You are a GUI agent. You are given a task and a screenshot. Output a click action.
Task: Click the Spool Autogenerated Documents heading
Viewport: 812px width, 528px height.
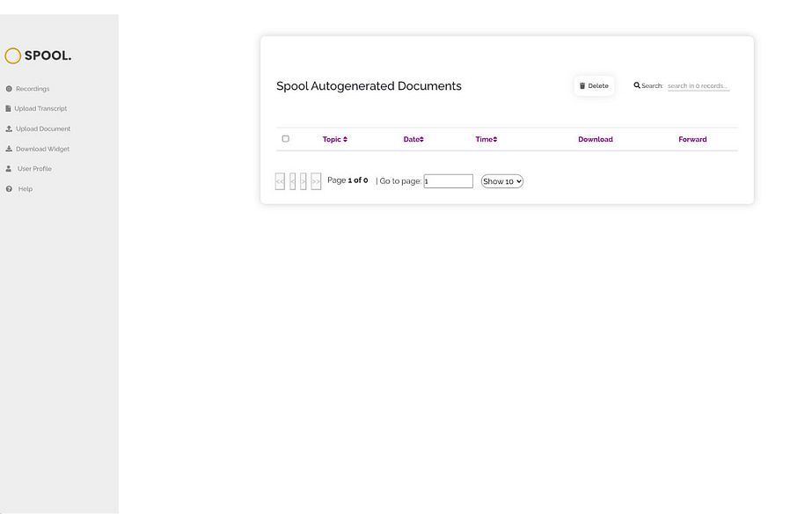pyautogui.click(x=369, y=86)
